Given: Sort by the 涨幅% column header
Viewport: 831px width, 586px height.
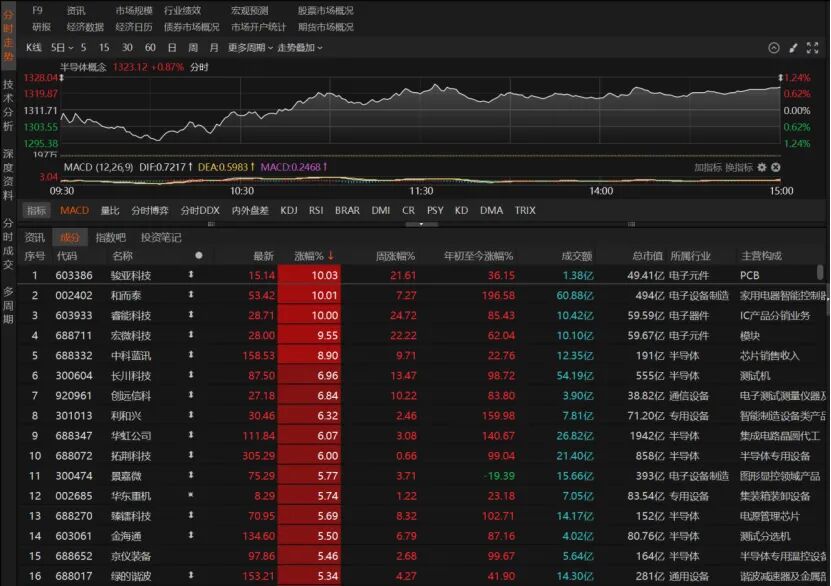Looking at the screenshot, I should tap(314, 255).
